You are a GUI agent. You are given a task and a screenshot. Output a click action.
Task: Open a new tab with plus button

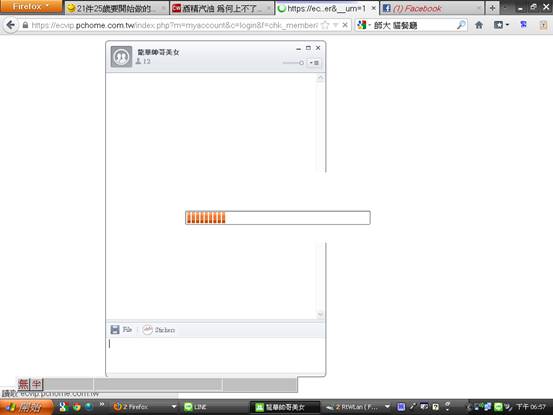[x=492, y=8]
